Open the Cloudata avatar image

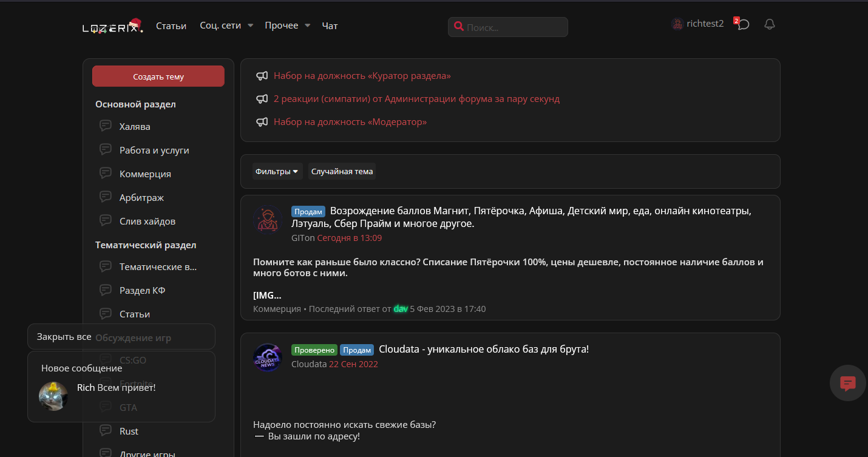(268, 357)
